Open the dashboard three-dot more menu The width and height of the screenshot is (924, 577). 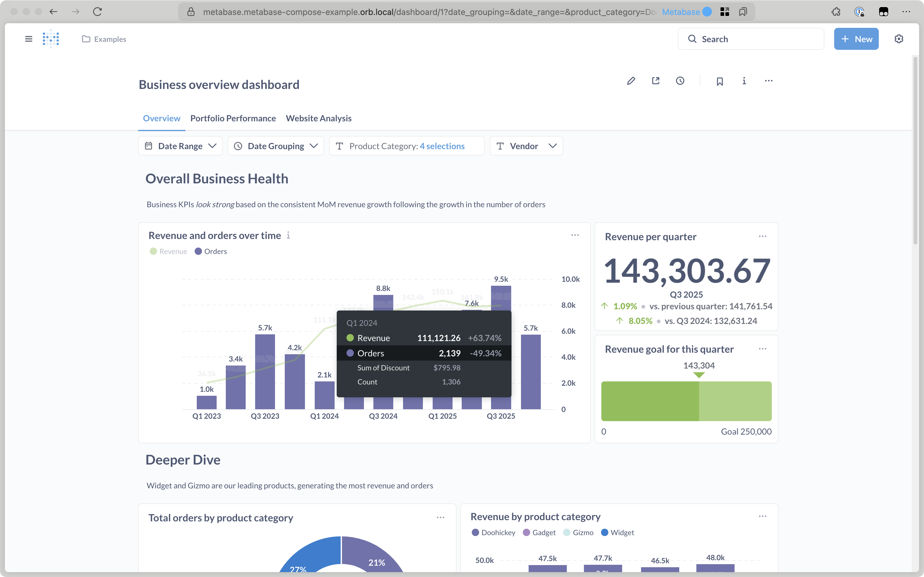(768, 81)
